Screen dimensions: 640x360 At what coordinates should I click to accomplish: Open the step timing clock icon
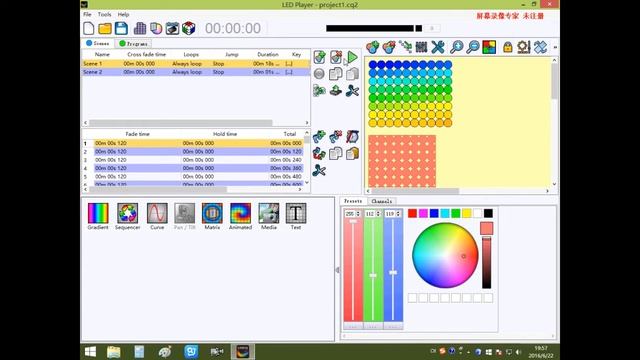(x=352, y=137)
